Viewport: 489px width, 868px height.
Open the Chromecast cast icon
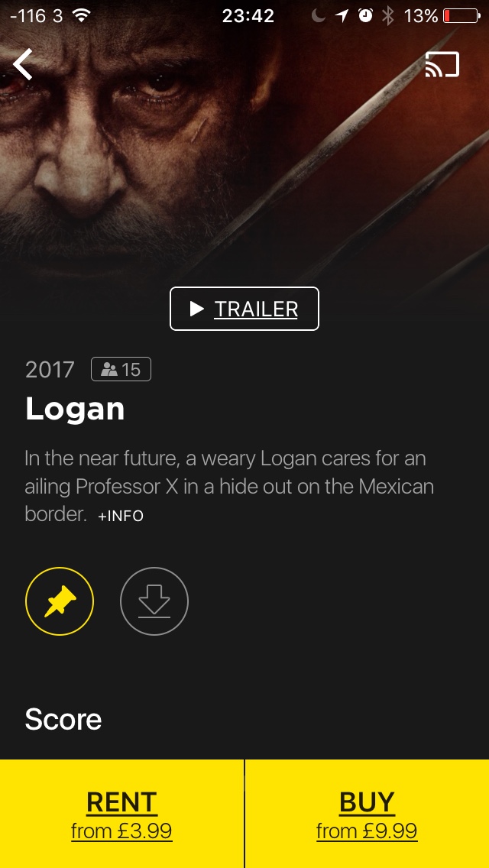[442, 64]
